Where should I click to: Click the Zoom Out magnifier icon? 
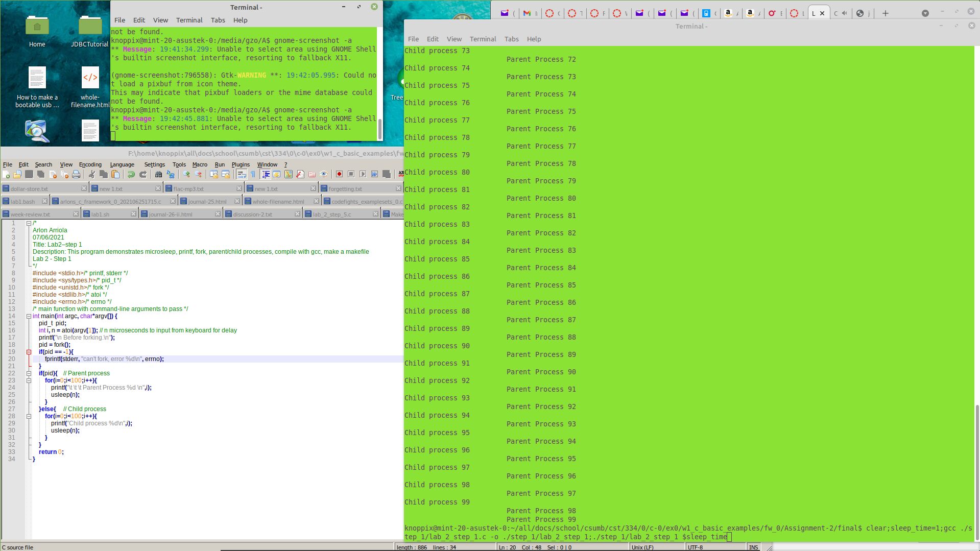point(198,175)
